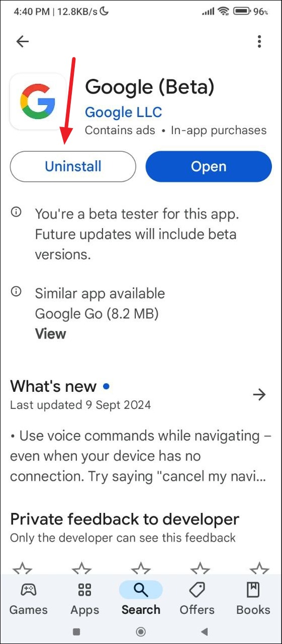Open the three-dot overflow menu

[x=259, y=41]
